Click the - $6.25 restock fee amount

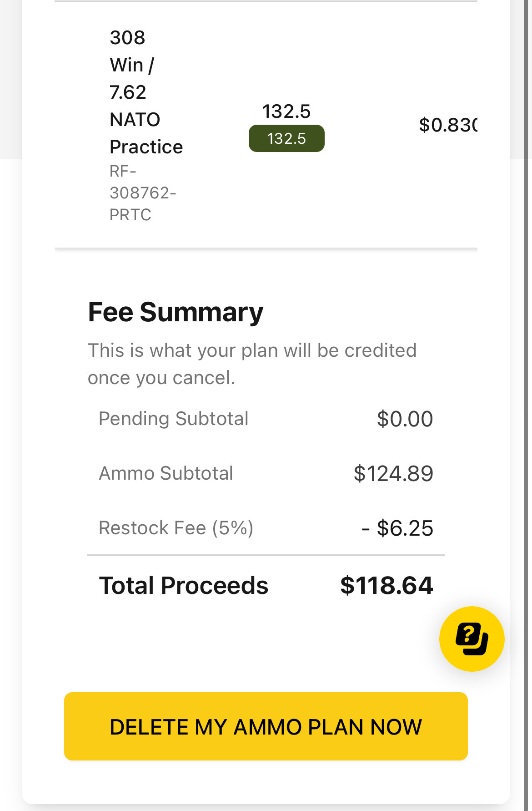pyautogui.click(x=397, y=528)
